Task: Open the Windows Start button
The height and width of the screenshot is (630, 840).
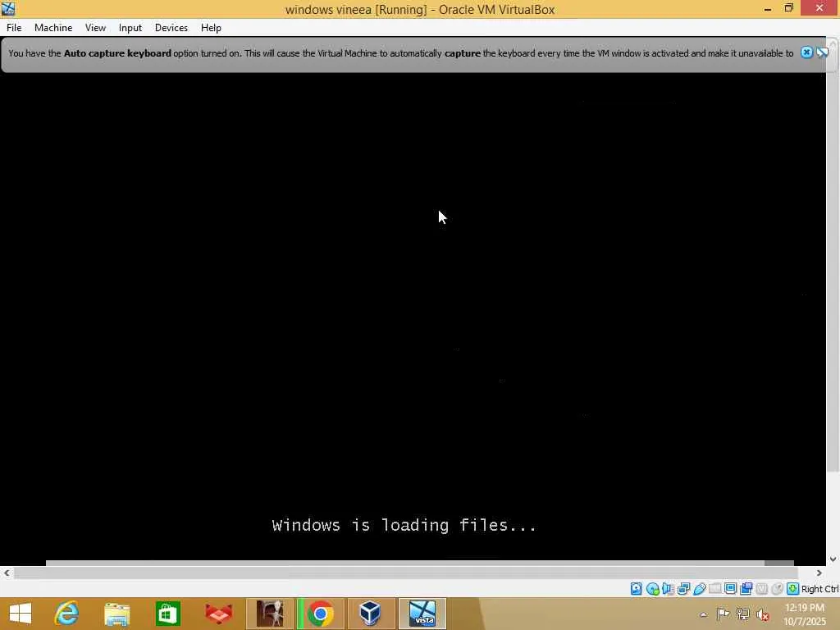Action: pos(21,614)
